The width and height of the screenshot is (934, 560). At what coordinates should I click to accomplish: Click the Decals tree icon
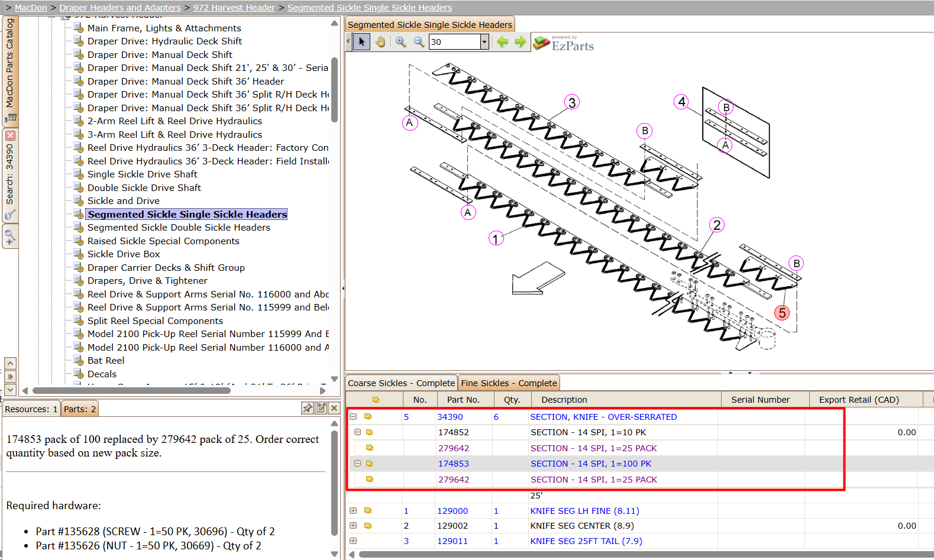[x=79, y=374]
